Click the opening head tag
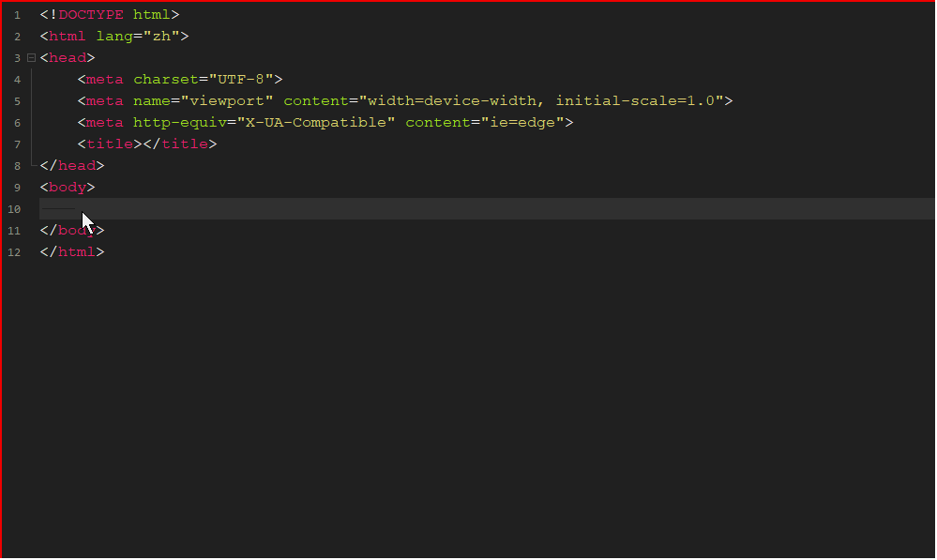This screenshot has height=560, width=937. [x=68, y=57]
